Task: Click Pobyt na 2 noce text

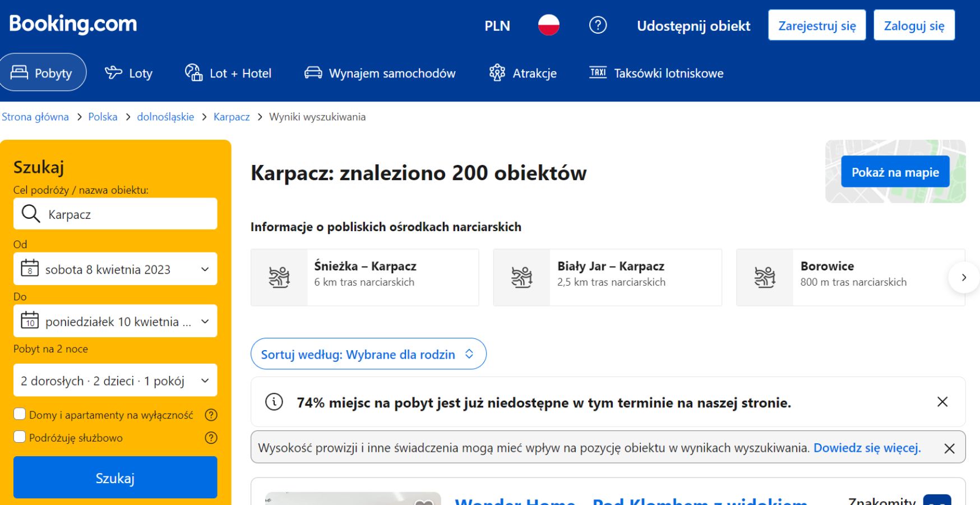Action: [x=50, y=348]
